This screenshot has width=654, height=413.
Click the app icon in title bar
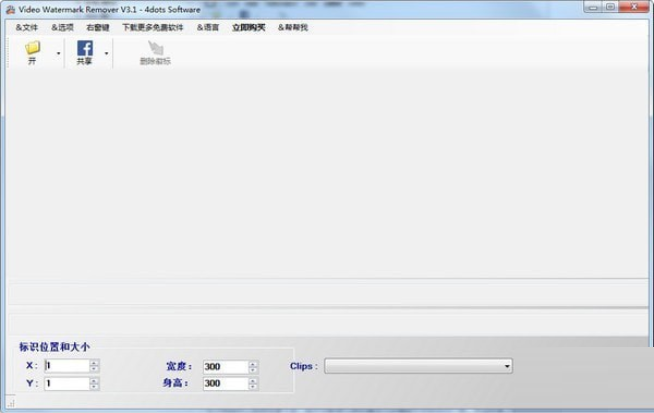click(8, 9)
